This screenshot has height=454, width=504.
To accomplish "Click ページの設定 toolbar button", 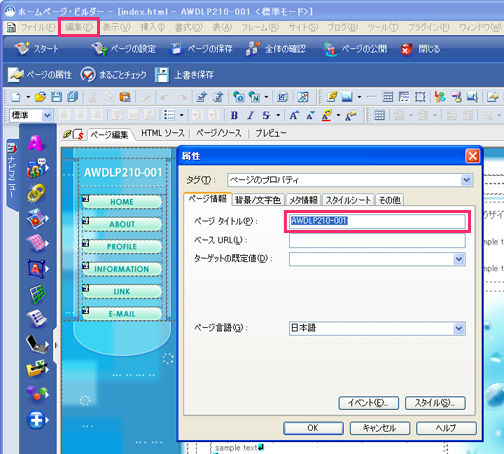I will tap(124, 49).
